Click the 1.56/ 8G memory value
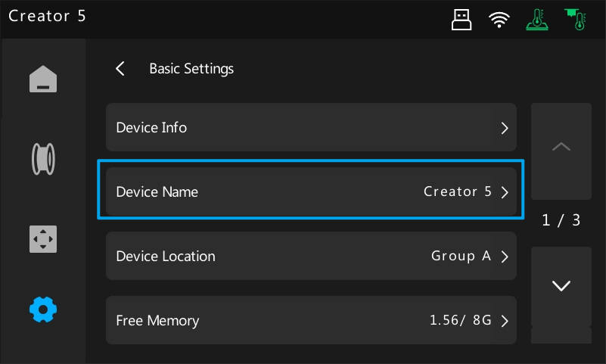 (x=460, y=320)
